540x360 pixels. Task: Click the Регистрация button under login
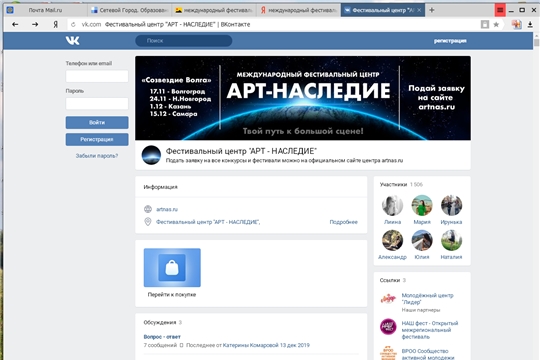[x=97, y=139]
